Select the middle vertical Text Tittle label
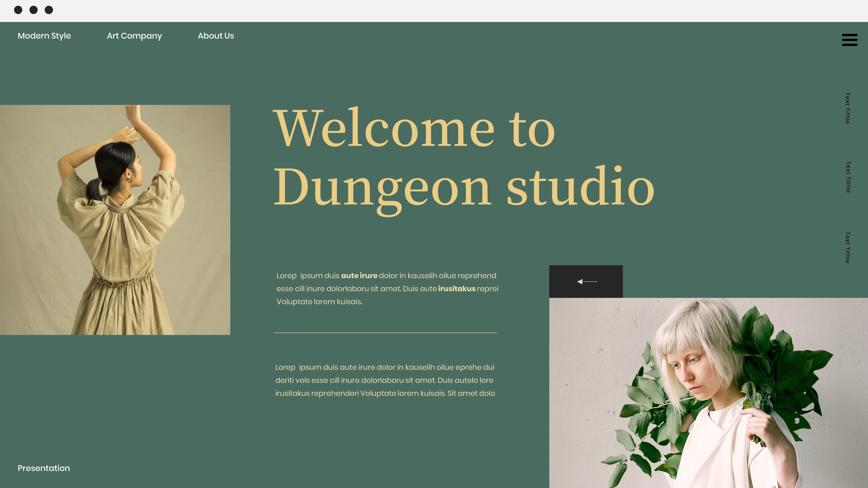 [x=848, y=177]
